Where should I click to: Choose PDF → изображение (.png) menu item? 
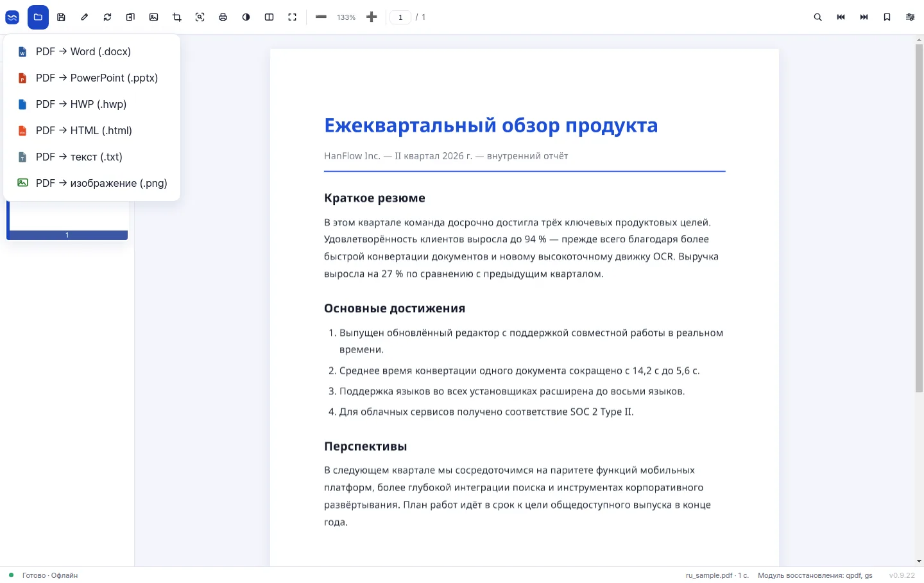click(92, 183)
